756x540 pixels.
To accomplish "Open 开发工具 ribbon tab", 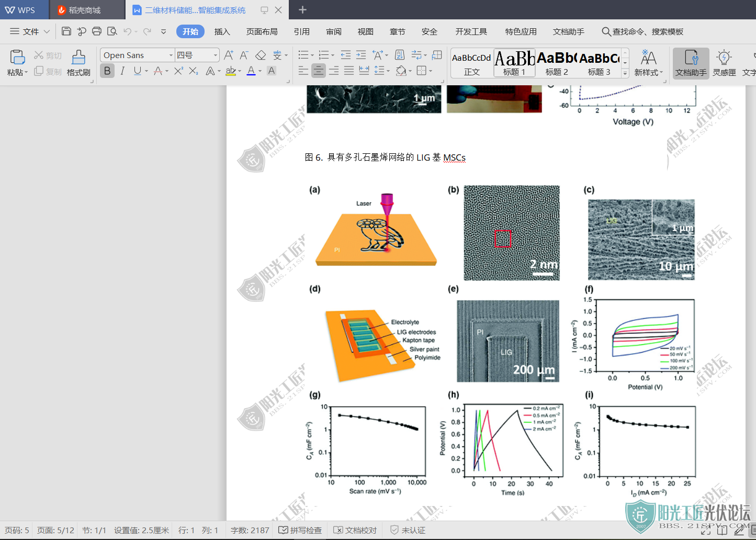I will tap(471, 31).
